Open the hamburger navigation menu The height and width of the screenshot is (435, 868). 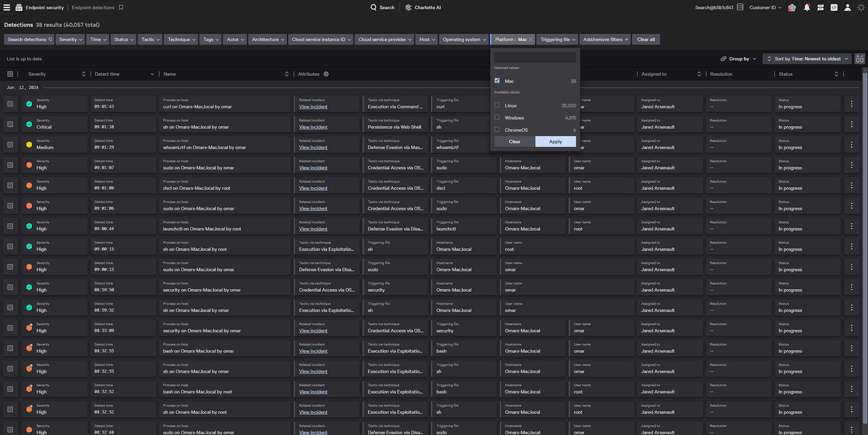7,7
